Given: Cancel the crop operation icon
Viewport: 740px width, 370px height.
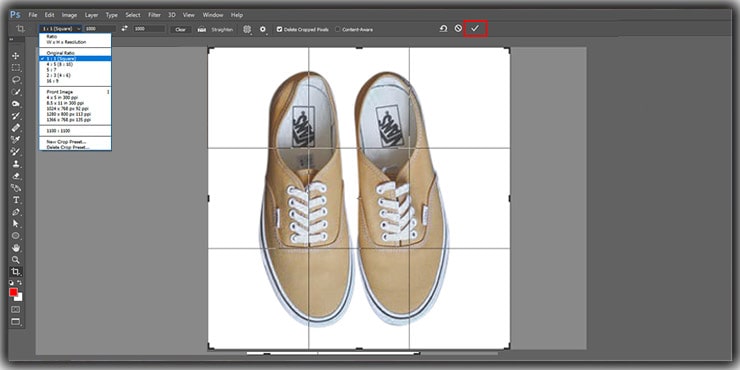Looking at the screenshot, I should 458,29.
